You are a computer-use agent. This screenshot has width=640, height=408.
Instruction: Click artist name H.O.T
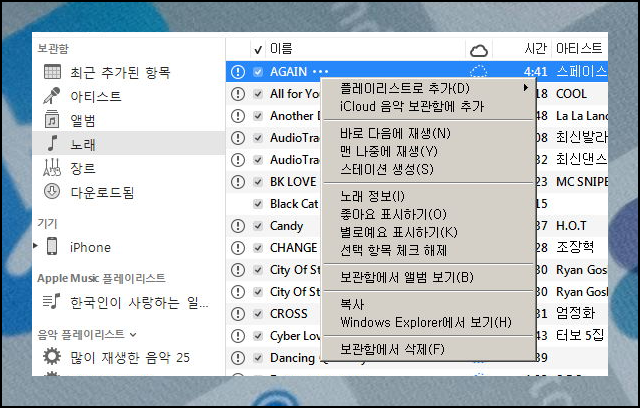pyautogui.click(x=571, y=226)
